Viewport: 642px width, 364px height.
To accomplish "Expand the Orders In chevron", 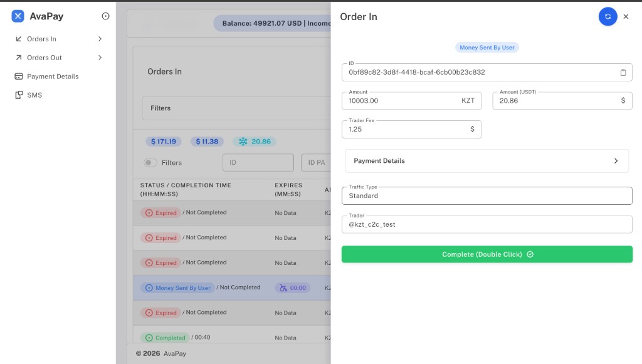I will click(x=100, y=39).
